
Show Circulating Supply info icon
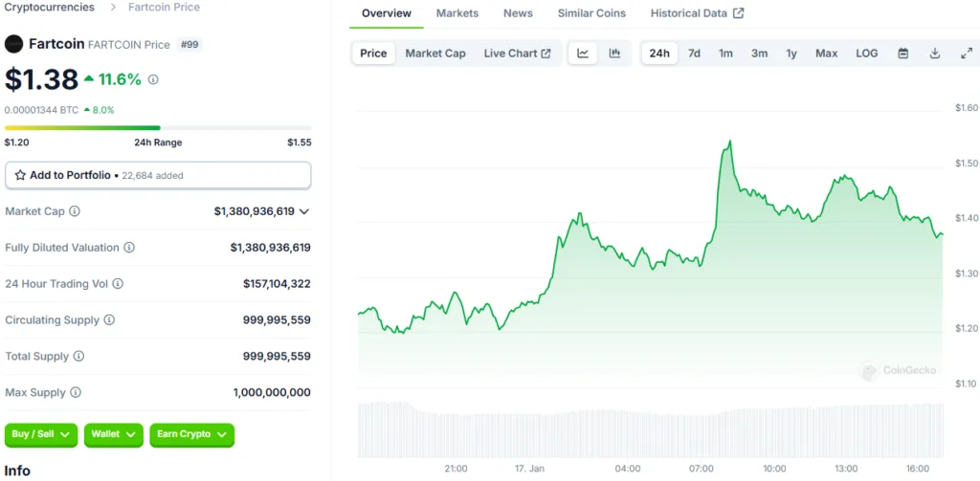click(x=109, y=319)
